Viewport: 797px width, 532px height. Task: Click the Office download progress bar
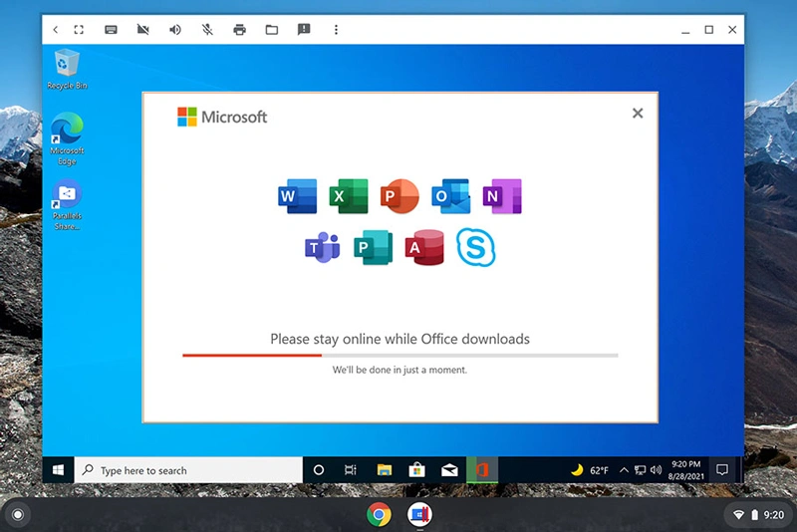coord(400,356)
